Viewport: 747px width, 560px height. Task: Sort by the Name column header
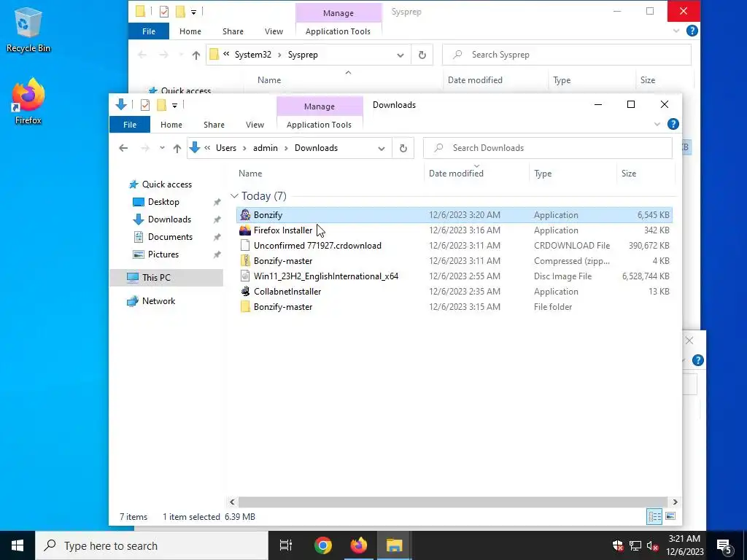tap(250, 174)
